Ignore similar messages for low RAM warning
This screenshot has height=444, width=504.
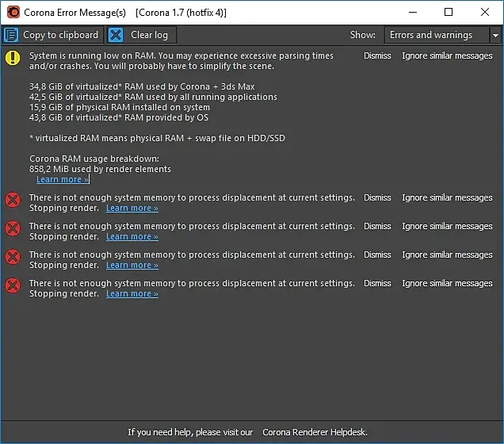tap(447, 55)
